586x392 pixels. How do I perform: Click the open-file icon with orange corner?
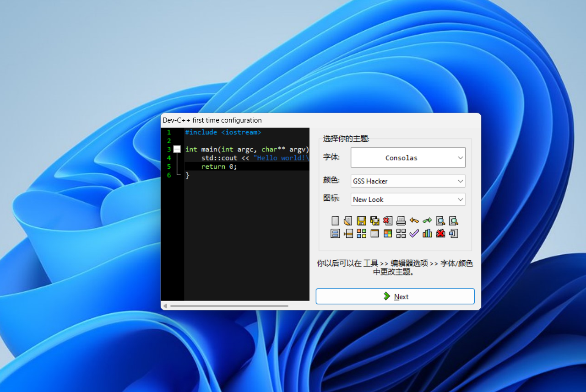tap(348, 221)
